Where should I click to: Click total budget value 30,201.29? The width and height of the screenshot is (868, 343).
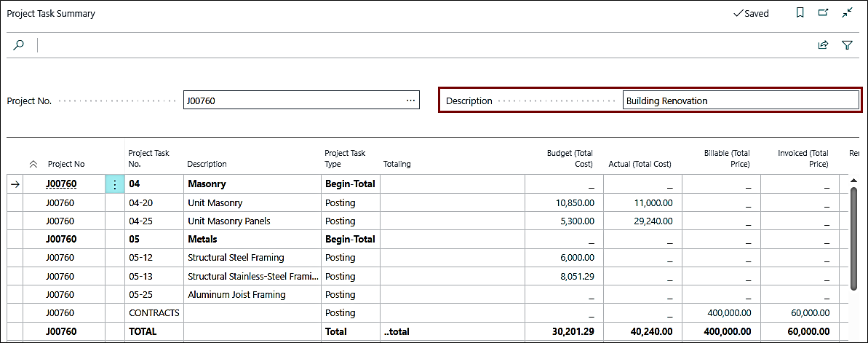573,331
